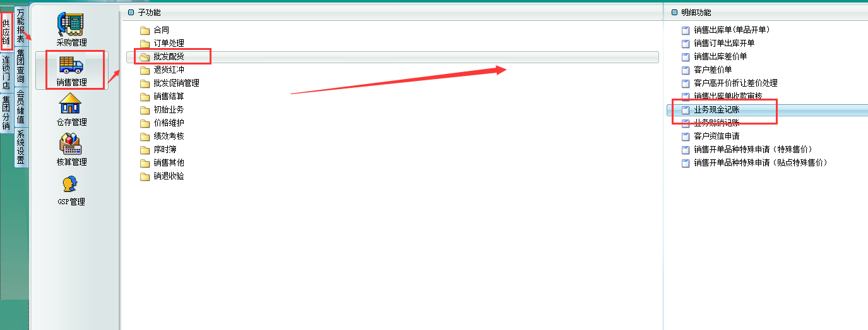This screenshot has width=868, height=330.
Task: Open the 价格维护 folder
Action: tap(169, 123)
